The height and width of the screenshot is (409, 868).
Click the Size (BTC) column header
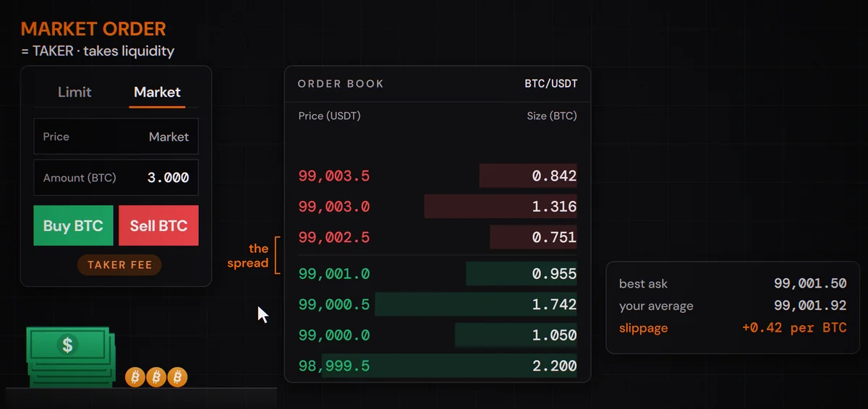[552, 116]
